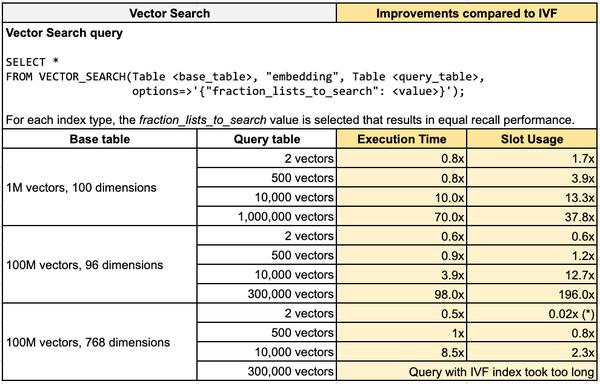Select the Base table column header
Screen dimensions: 600x384
click(x=99, y=139)
